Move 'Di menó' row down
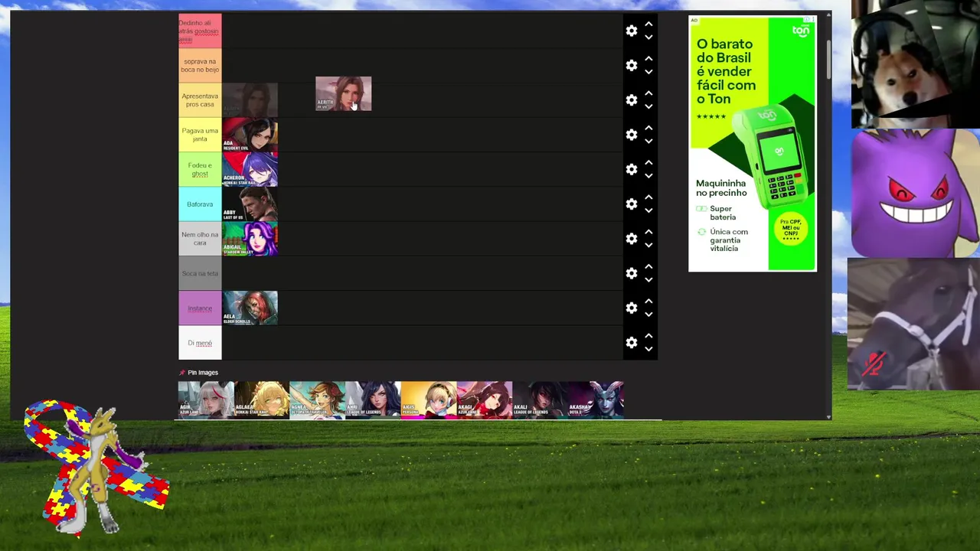This screenshot has width=980, height=551. point(648,350)
